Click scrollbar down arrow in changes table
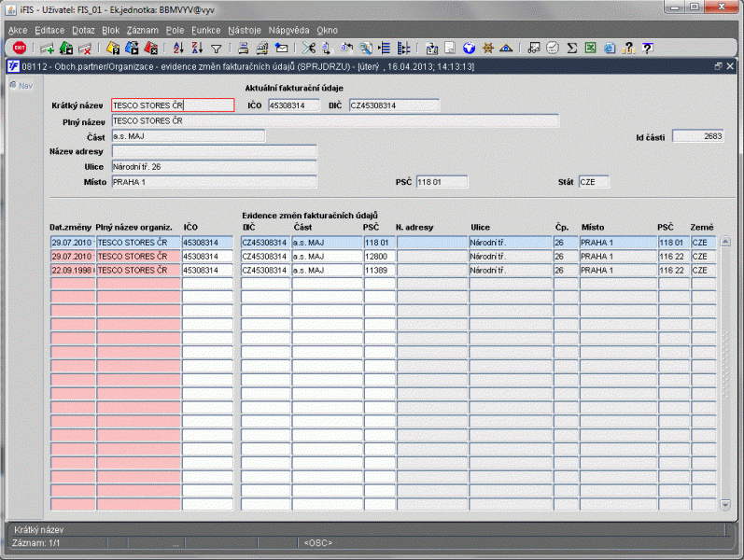The height and width of the screenshot is (560, 744). 726,505
